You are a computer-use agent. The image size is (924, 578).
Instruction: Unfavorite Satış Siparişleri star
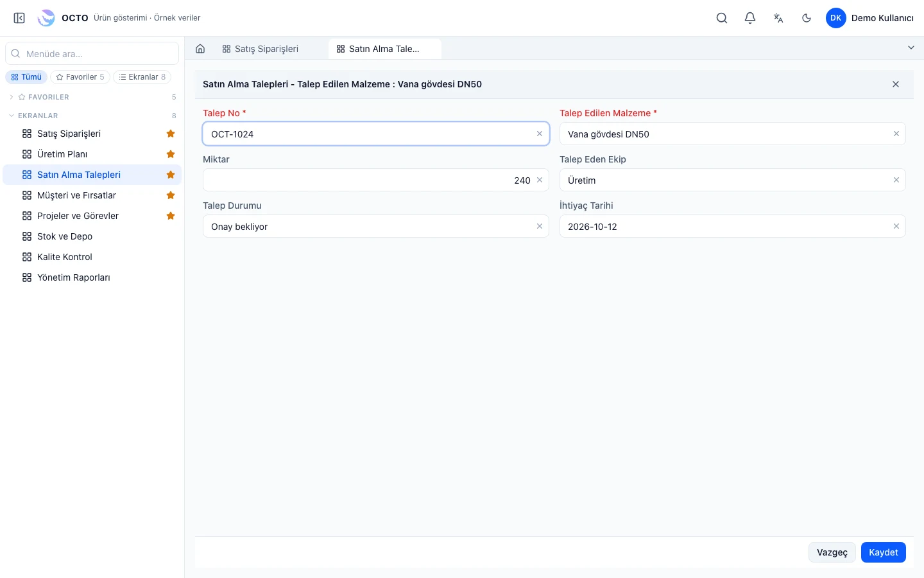pos(171,134)
